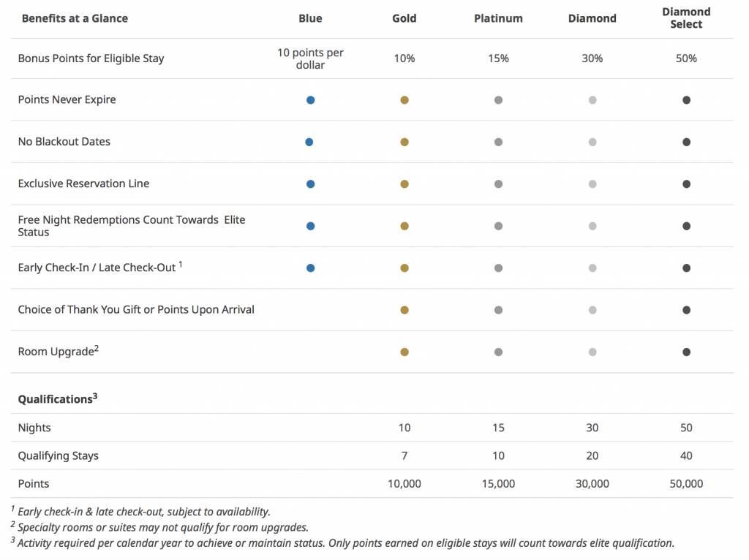Image resolution: width=749 pixels, height=560 pixels.
Task: Click Gold dot in Room Upgrade row
Action: pyautogui.click(x=404, y=352)
